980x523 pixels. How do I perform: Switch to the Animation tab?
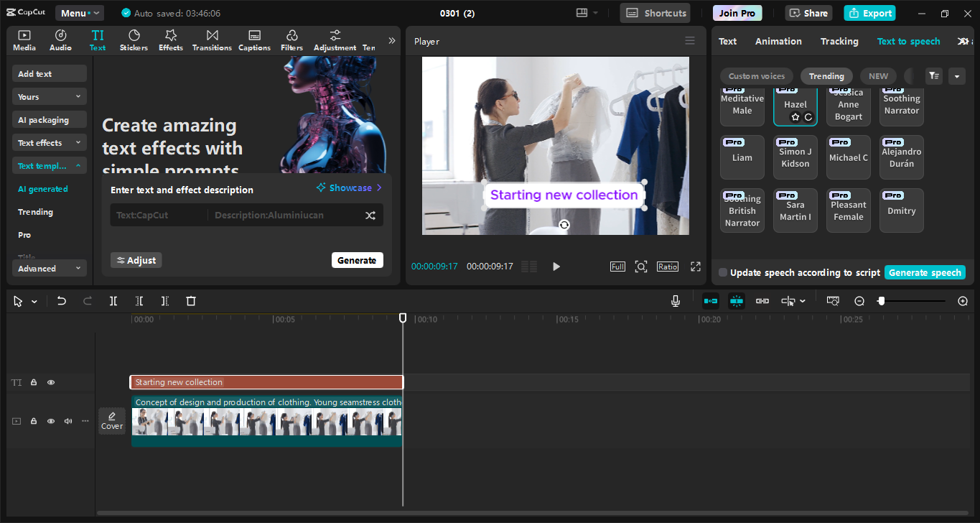(x=778, y=41)
